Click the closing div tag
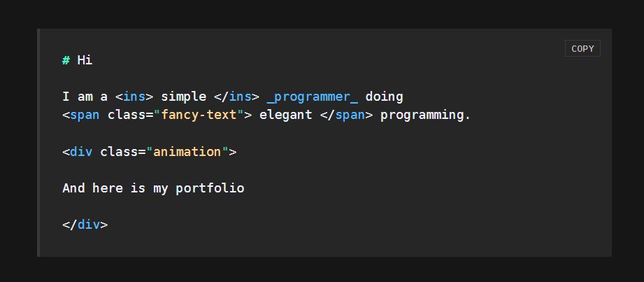 tap(85, 225)
